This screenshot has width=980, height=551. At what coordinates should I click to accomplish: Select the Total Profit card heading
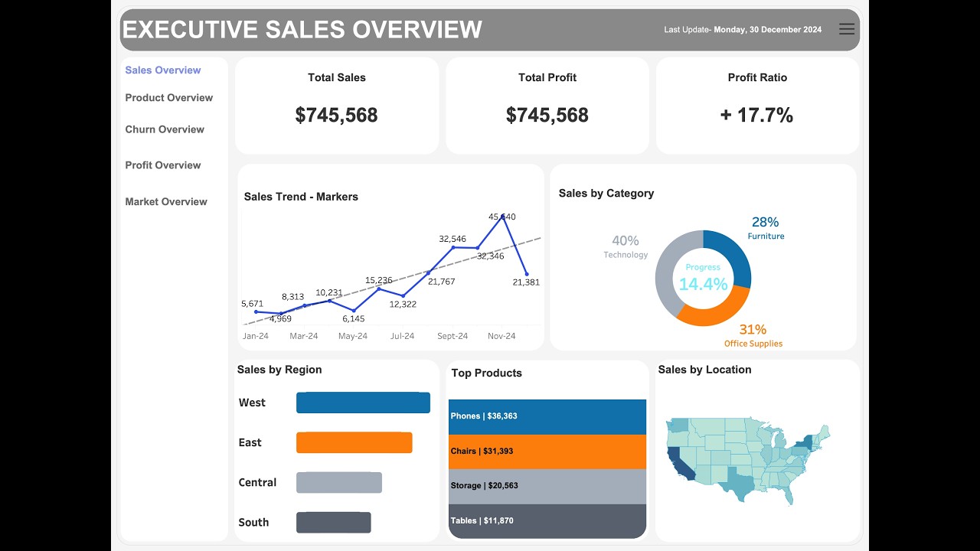click(547, 77)
